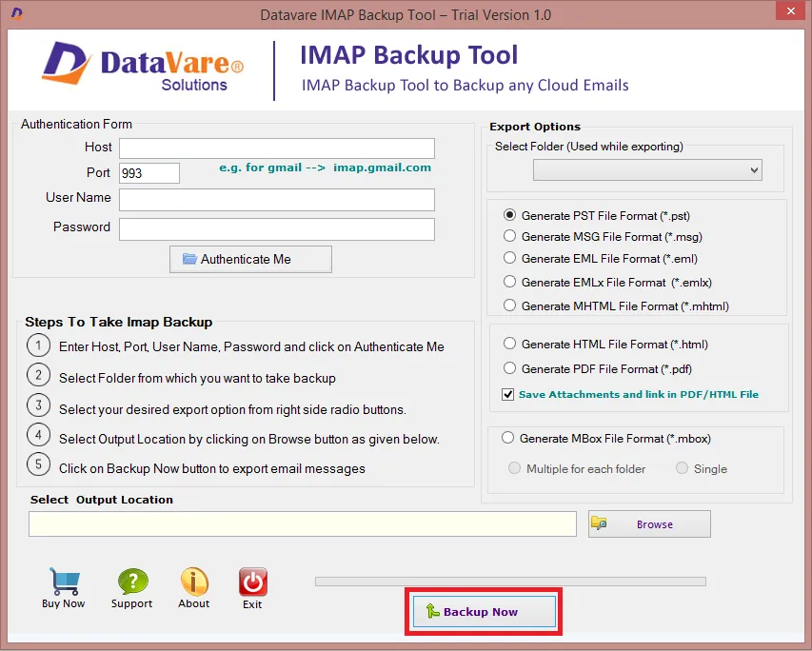Select Generate MSG File Format option
Screen dimensions: 812x651
(509, 236)
